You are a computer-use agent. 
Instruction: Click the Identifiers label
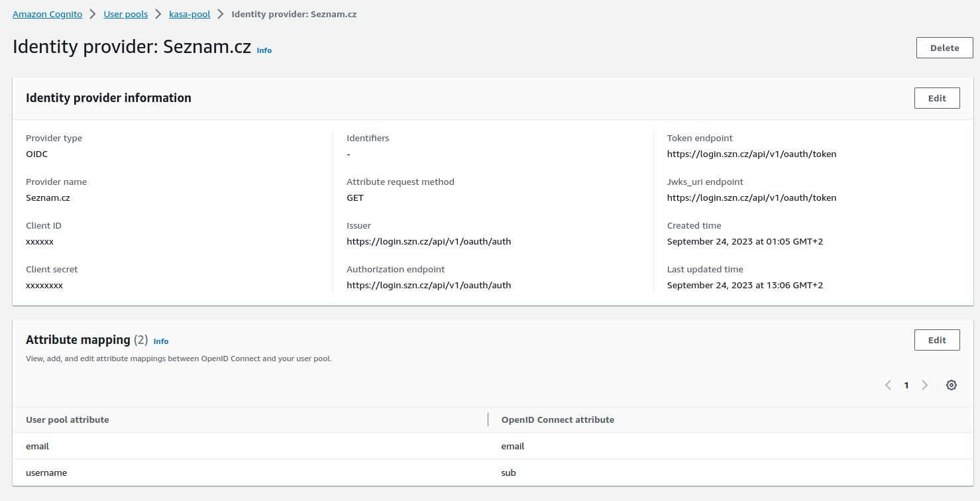pyautogui.click(x=368, y=138)
